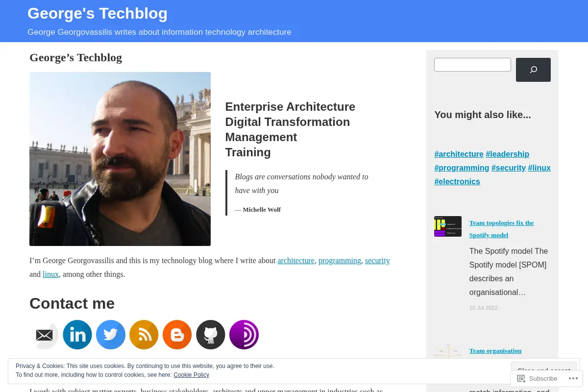
Task: Open the #leadership tag link
Action: coord(507,154)
